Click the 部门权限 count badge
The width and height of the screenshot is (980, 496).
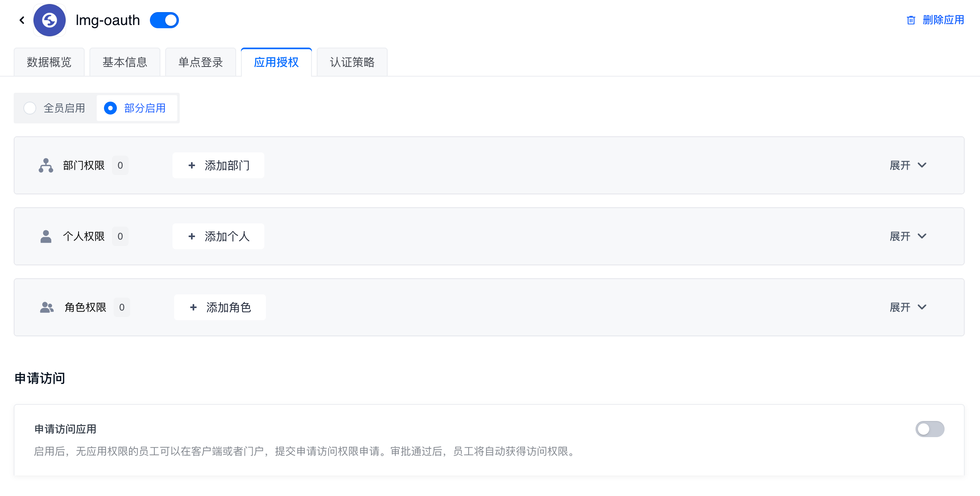pos(120,165)
